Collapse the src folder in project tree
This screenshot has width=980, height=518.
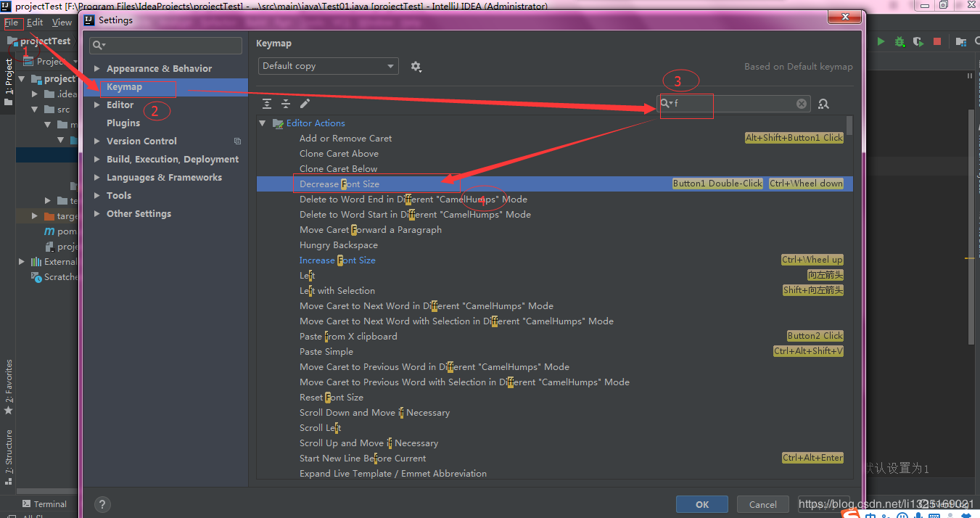[x=35, y=110]
